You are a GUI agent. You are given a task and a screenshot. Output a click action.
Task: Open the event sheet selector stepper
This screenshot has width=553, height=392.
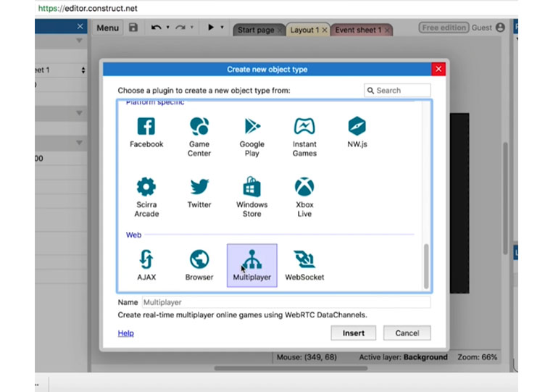point(83,70)
